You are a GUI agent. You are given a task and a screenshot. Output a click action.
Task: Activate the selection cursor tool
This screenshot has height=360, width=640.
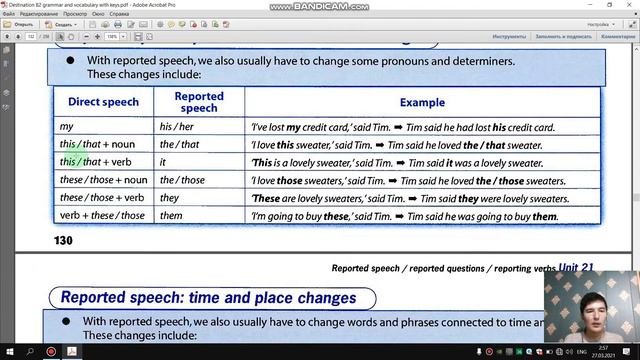click(60, 37)
